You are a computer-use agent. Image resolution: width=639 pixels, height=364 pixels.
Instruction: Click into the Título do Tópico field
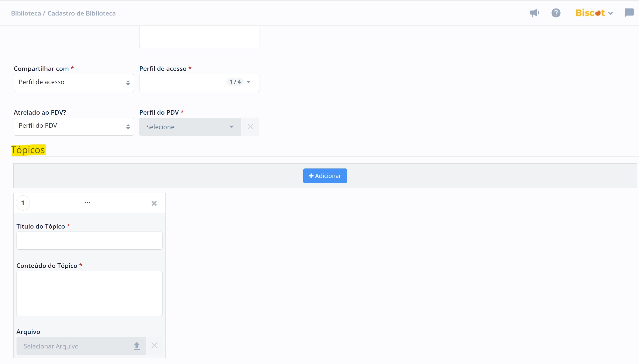[89, 241]
